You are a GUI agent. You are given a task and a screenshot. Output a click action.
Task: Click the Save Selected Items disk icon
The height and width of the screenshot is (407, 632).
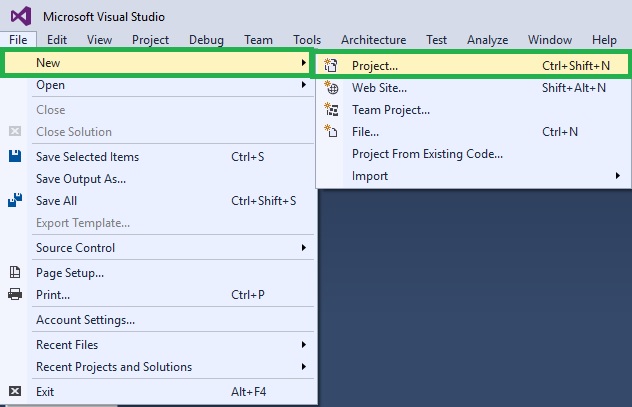[15, 157]
